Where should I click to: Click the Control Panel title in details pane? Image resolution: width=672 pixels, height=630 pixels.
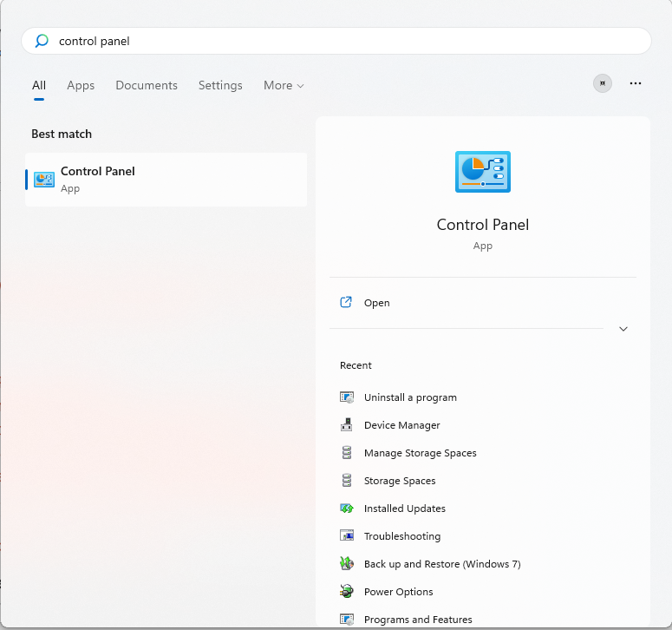click(483, 225)
